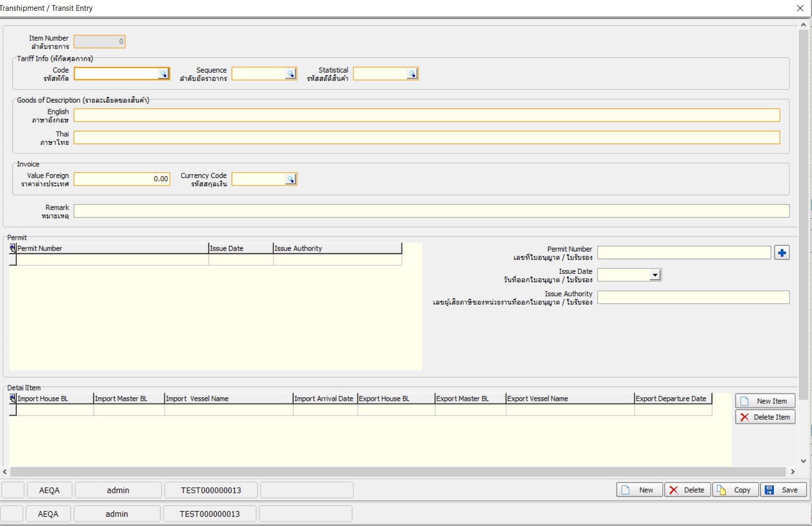The height and width of the screenshot is (526, 812).
Task: Click horizontal scrollbar left arrow
Action: (5, 472)
